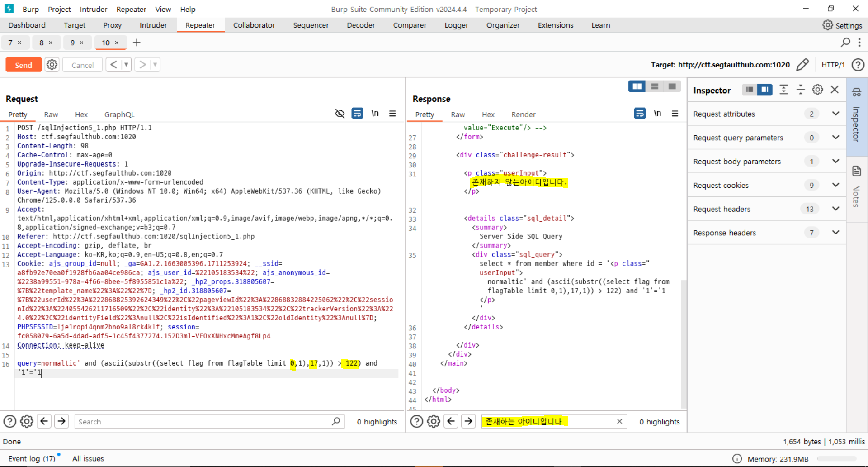This screenshot has width=868, height=467.
Task: Open All issues in status bar
Action: [x=88, y=458]
